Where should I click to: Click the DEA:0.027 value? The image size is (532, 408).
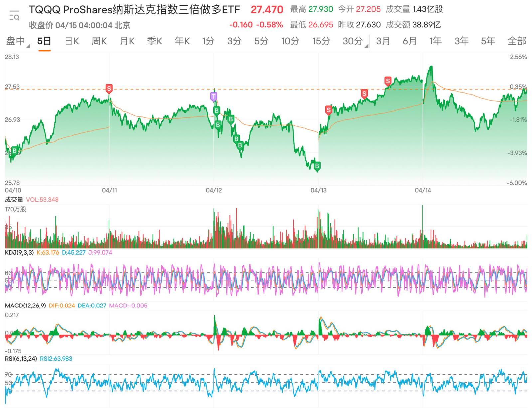(92, 306)
